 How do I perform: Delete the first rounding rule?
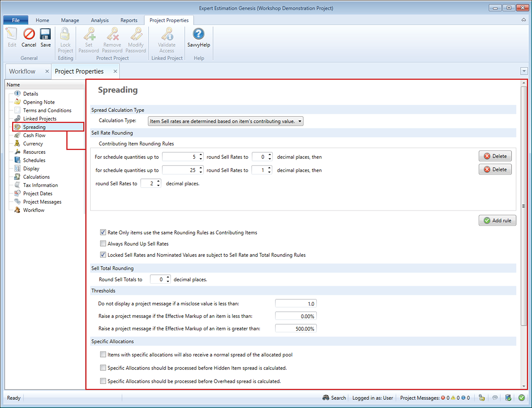495,156
